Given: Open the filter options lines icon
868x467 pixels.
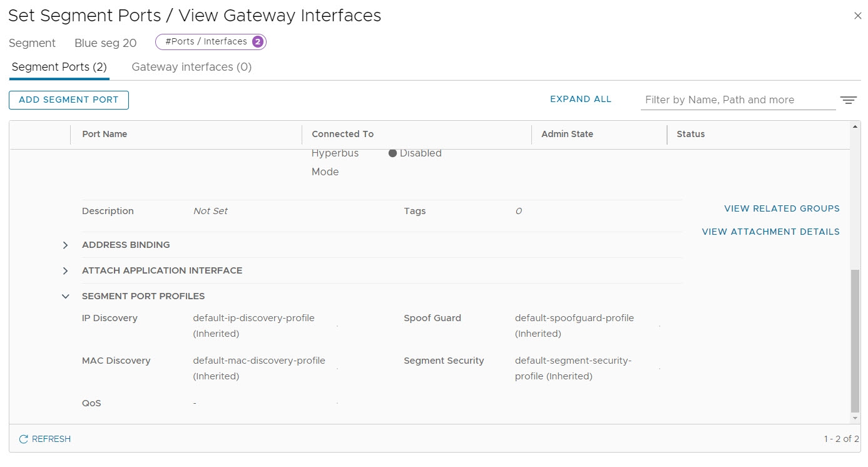Looking at the screenshot, I should pyautogui.click(x=848, y=100).
